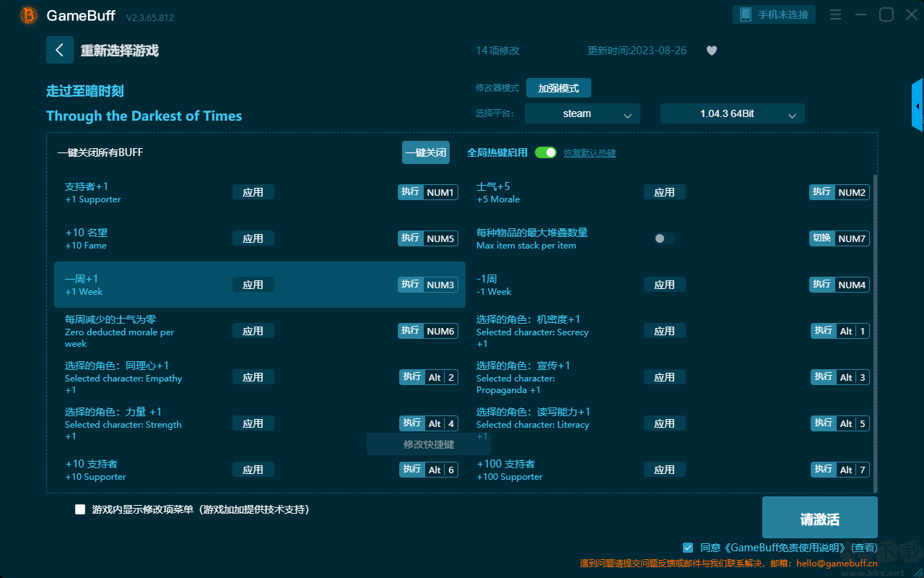The height and width of the screenshot is (578, 924).
Task: Edit the NUM4 hotkey for -1 Week
Action: (x=852, y=285)
